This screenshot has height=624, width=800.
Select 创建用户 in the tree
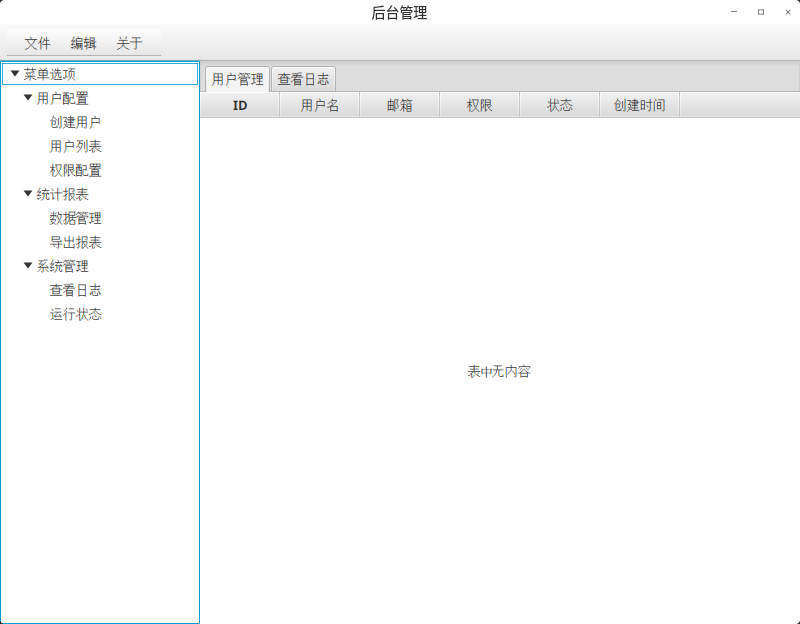[x=76, y=122]
